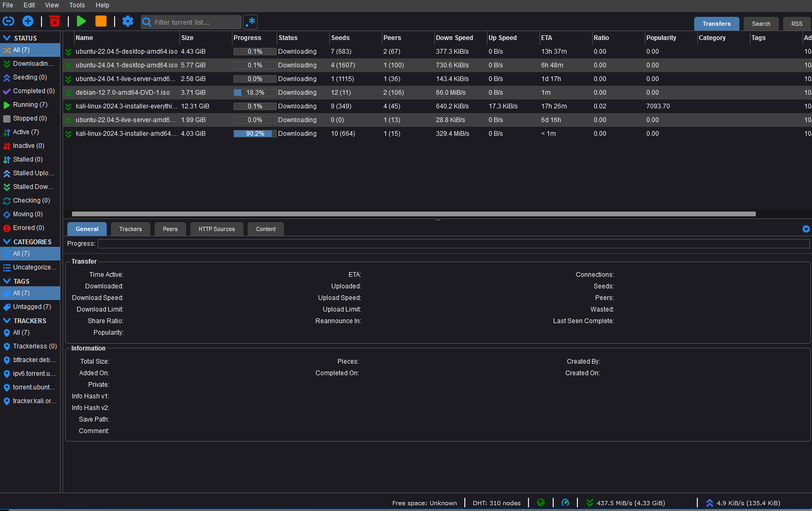Select the Transfers tab
This screenshot has height=511, width=812.
click(x=716, y=24)
